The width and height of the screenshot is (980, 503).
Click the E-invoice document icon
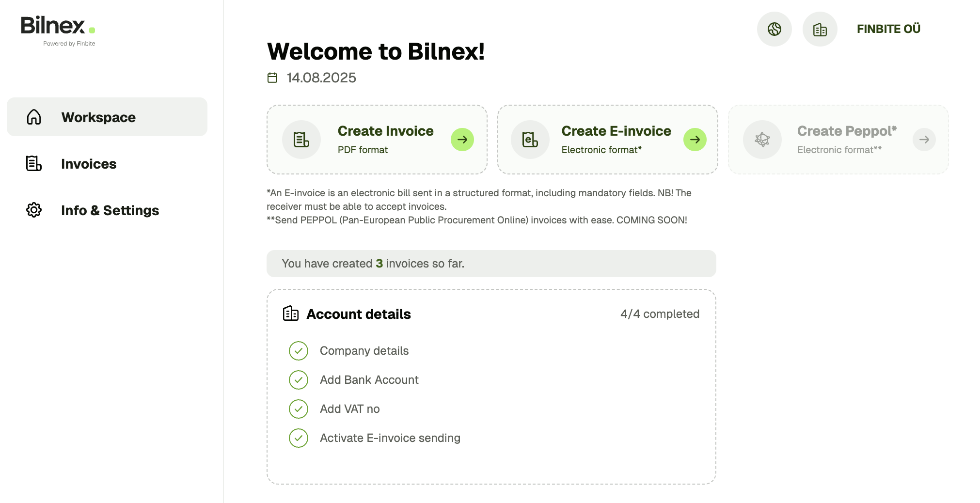[x=530, y=140]
